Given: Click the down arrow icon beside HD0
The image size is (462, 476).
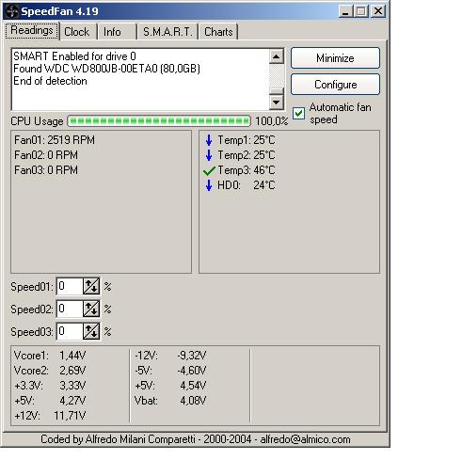Looking at the screenshot, I should coord(209,185).
